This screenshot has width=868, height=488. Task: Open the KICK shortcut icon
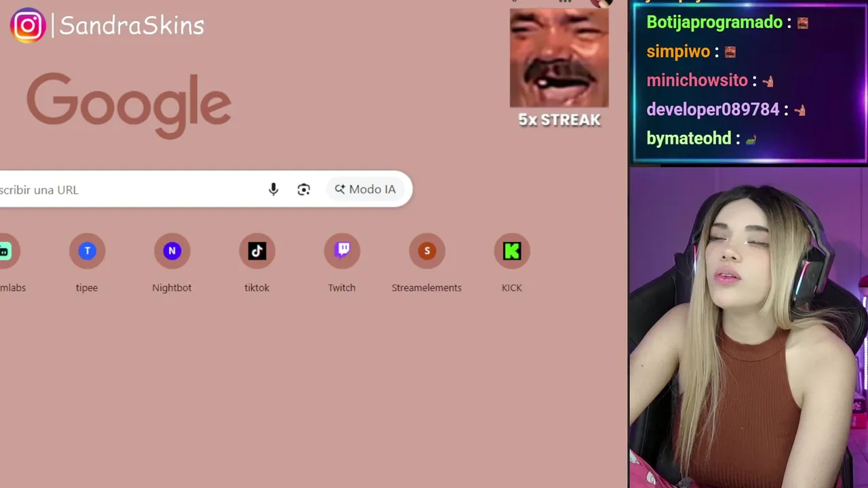coord(512,251)
